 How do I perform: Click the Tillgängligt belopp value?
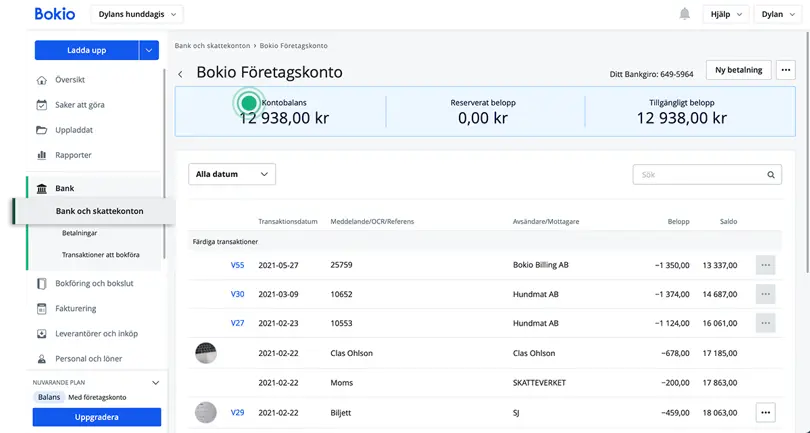(x=681, y=118)
